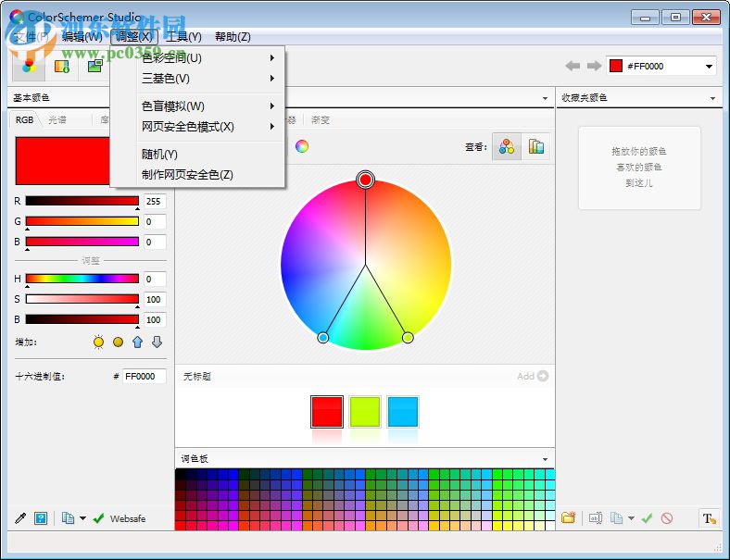Click the green Websafe checkmark
The height and width of the screenshot is (560, 730).
tap(98, 518)
